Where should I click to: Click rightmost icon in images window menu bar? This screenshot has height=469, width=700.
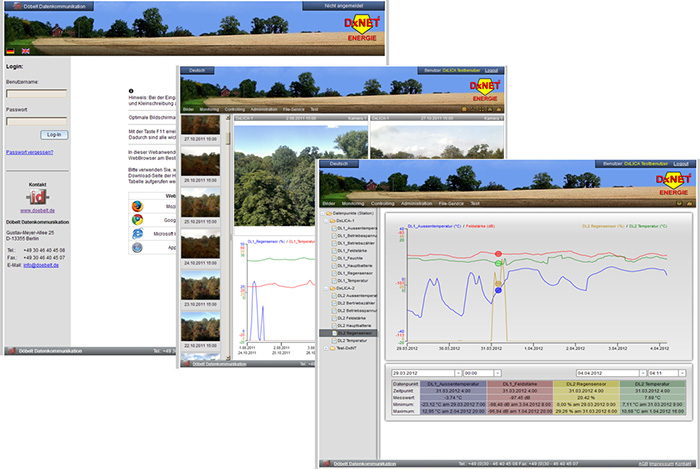pyautogui.click(x=499, y=109)
